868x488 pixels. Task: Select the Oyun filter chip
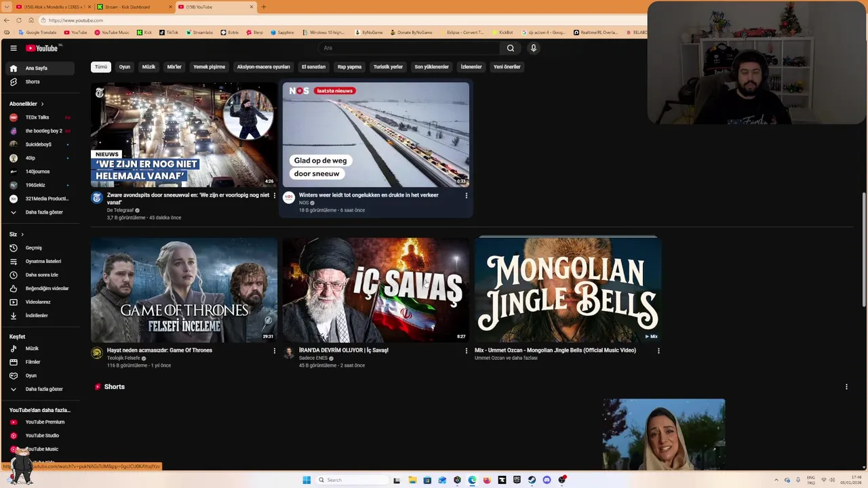click(x=125, y=66)
